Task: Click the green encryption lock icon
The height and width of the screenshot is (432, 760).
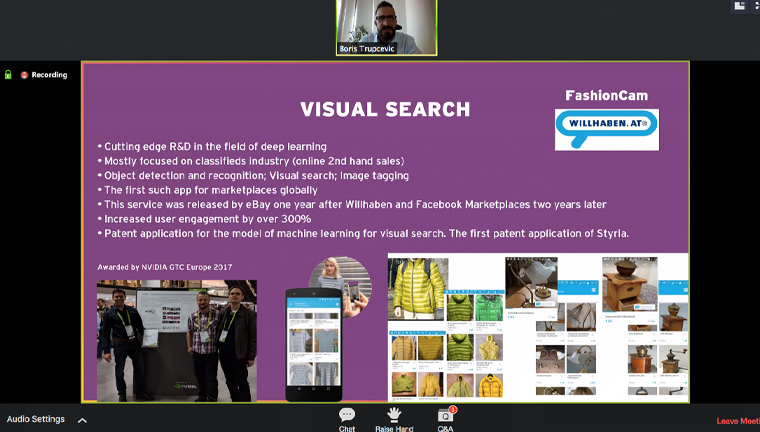Action: [8, 75]
